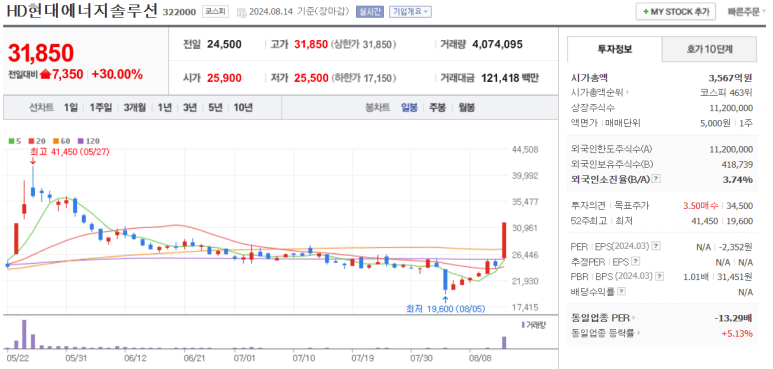Click the help icon next to PER EPS(2024.03)

[x=657, y=246]
